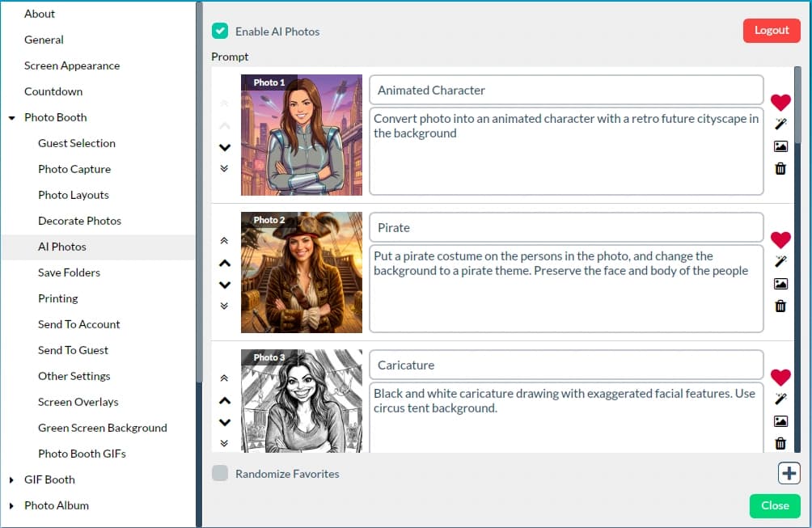The image size is (812, 528).
Task: Click the green Close button
Action: [775, 505]
